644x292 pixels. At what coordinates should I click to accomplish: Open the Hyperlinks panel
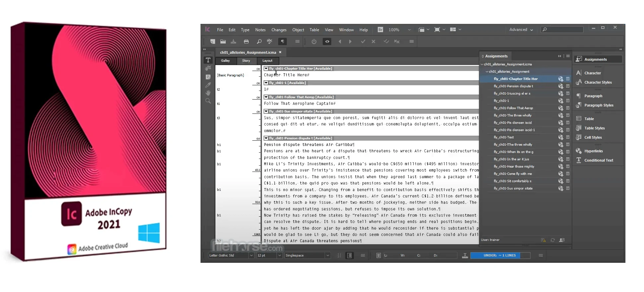(x=593, y=151)
